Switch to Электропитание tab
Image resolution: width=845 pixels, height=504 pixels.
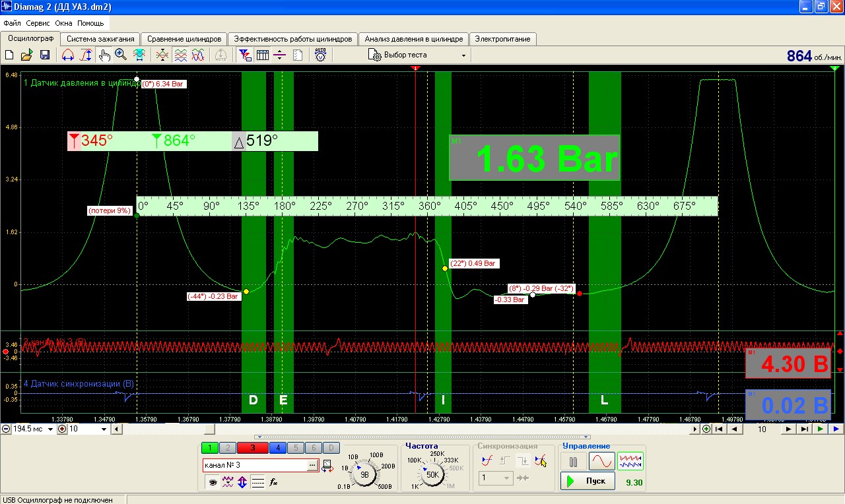pyautogui.click(x=502, y=39)
